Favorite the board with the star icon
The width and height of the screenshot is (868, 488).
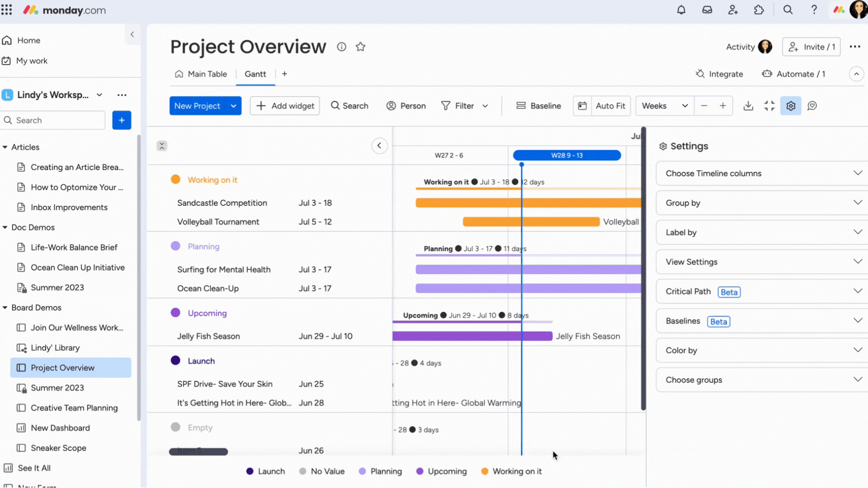pos(360,47)
